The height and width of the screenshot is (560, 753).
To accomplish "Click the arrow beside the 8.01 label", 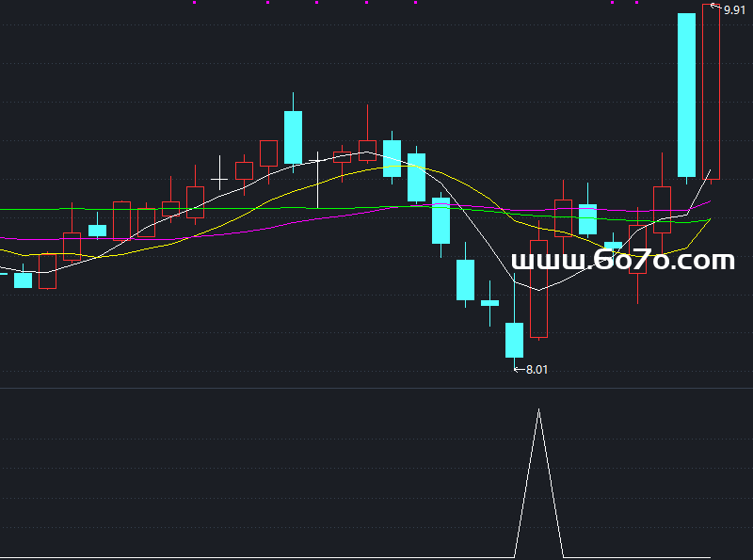I will (x=518, y=370).
